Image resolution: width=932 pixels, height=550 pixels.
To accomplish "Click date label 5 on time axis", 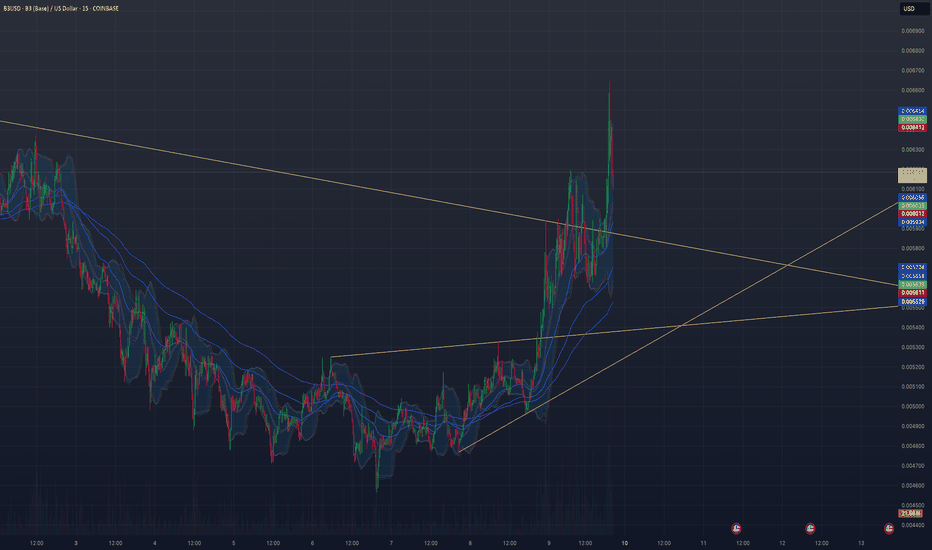I will click(x=234, y=543).
